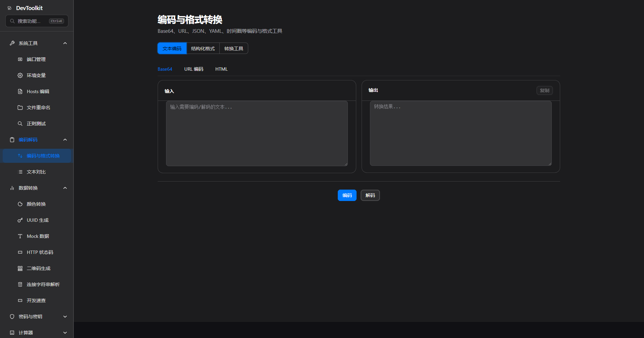
Task: Click the 系统工具 wrench icon
Action: point(12,43)
